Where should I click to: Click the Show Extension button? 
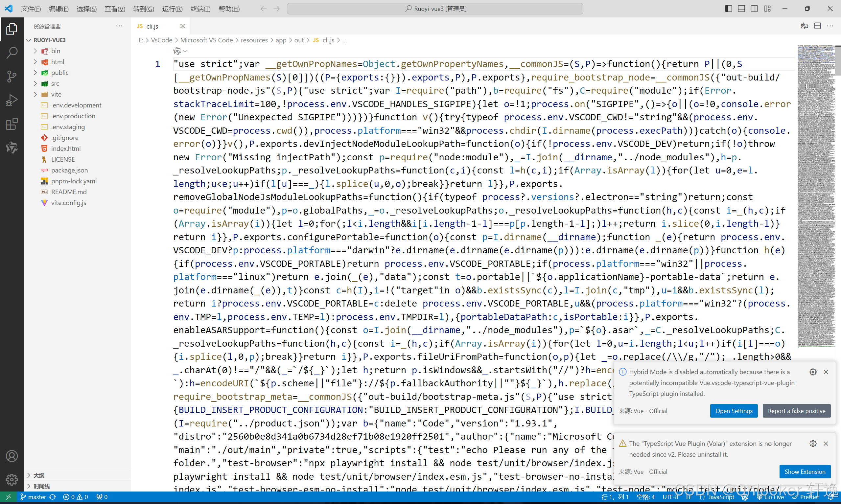pyautogui.click(x=805, y=471)
